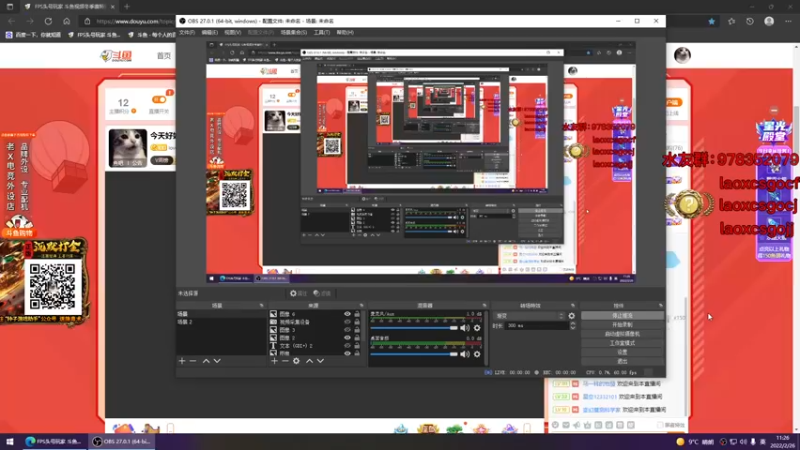Move selected source up in list
Image resolution: width=800 pixels, height=450 pixels.
click(x=309, y=361)
